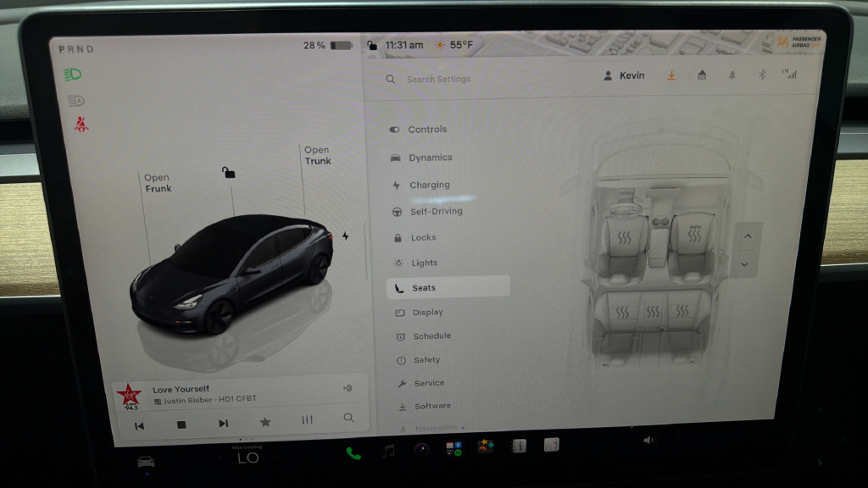Screen dimensions: 868x488
Task: Tap the LO climate temperature setting
Action: 248,457
